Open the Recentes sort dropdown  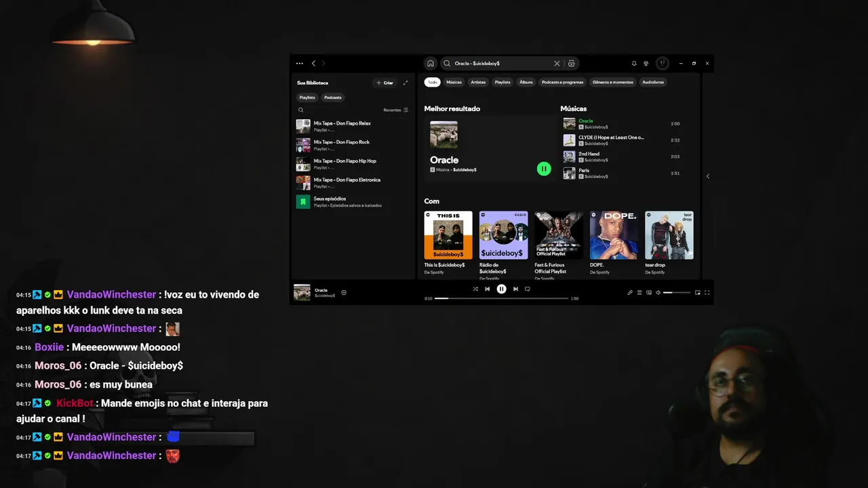tap(396, 110)
